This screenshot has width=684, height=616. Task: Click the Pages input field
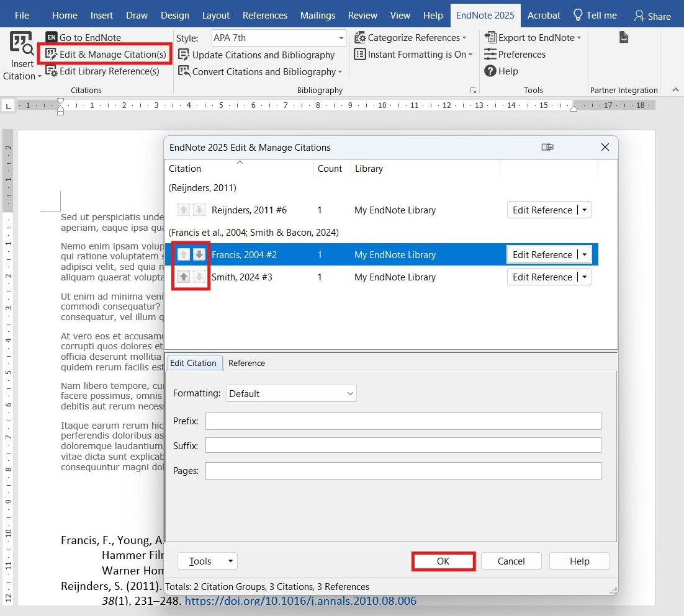[403, 470]
